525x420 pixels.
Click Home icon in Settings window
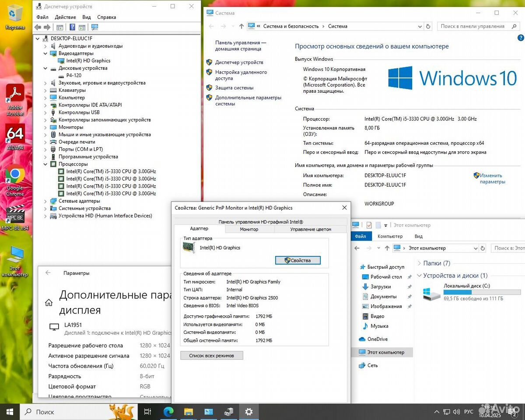click(x=49, y=302)
